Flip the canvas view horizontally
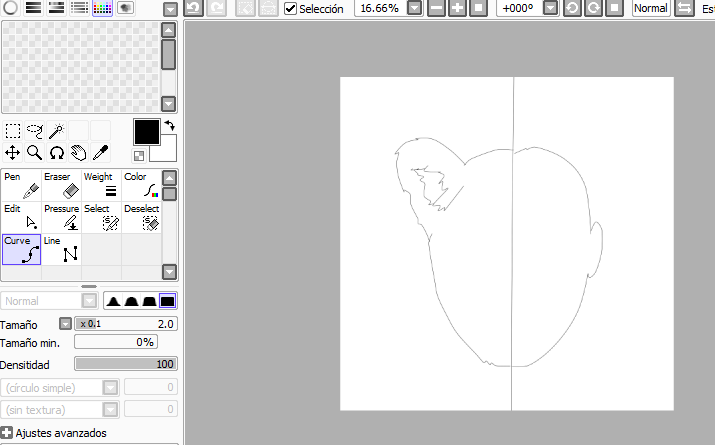Screen dimensions: 715x445 click(684, 8)
